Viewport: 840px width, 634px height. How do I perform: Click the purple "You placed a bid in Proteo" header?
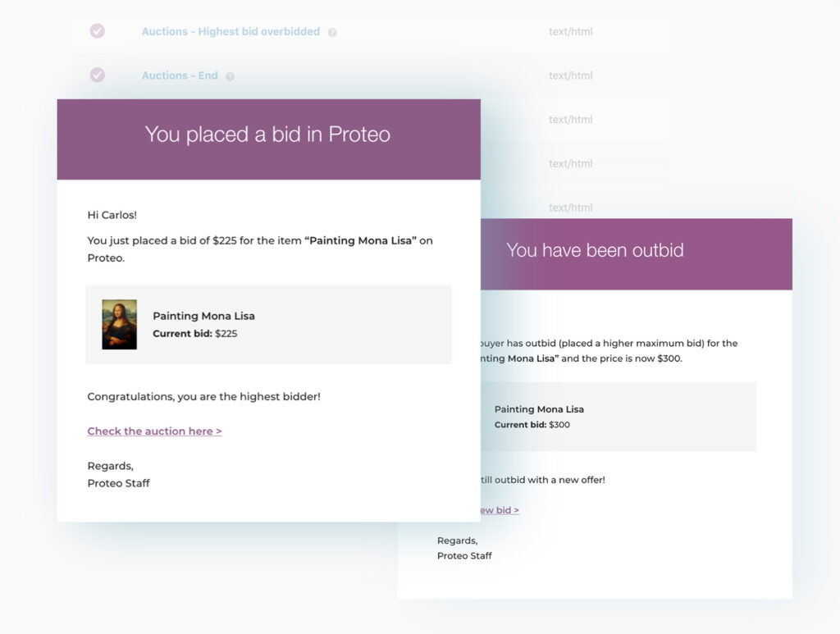point(268,134)
